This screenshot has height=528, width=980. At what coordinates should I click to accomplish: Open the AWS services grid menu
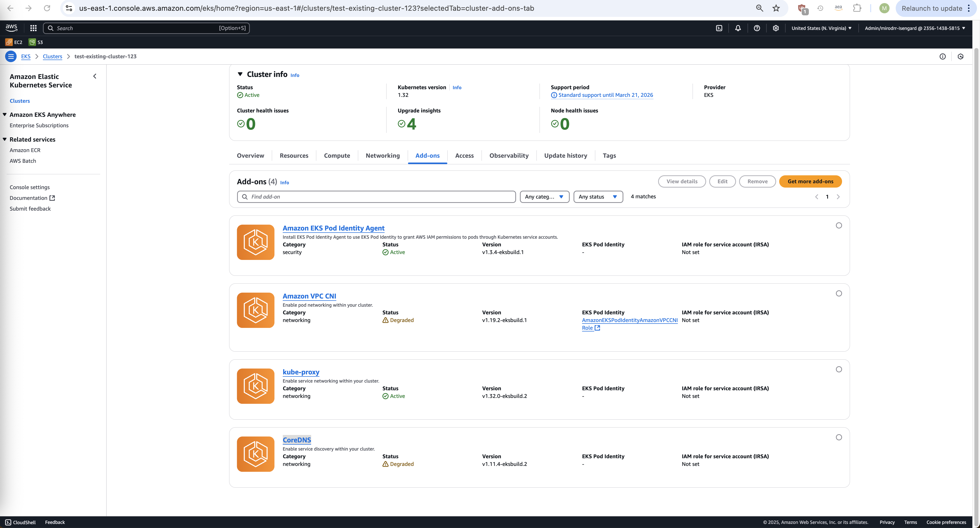click(x=33, y=28)
